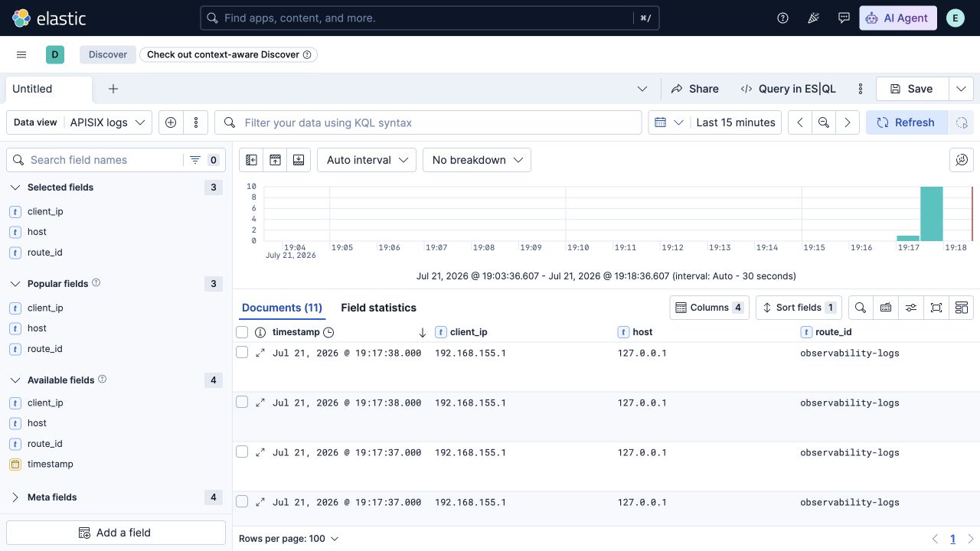Open the AI Agent button
This screenshot has width=980, height=551.
point(898,18)
